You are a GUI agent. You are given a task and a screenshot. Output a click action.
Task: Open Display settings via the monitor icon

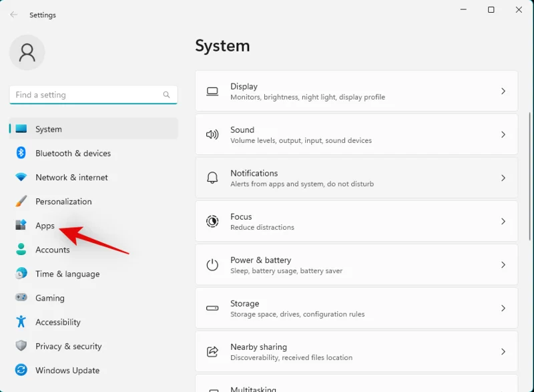(214, 91)
